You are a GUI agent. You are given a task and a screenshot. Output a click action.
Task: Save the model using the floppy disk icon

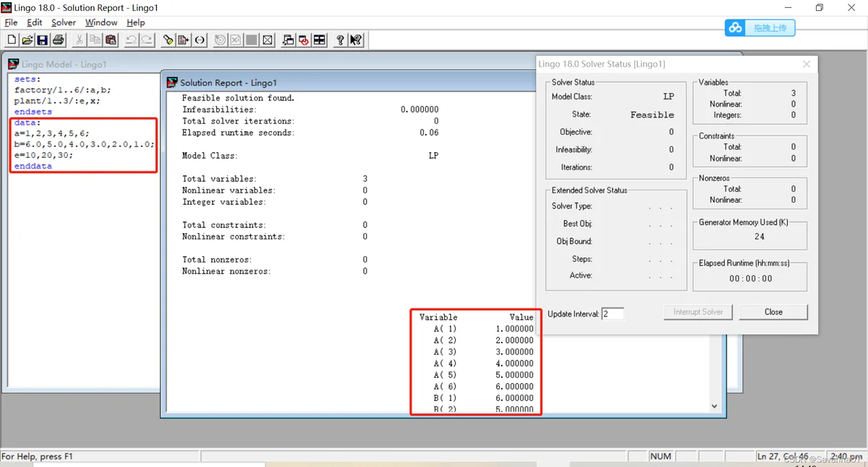point(43,40)
